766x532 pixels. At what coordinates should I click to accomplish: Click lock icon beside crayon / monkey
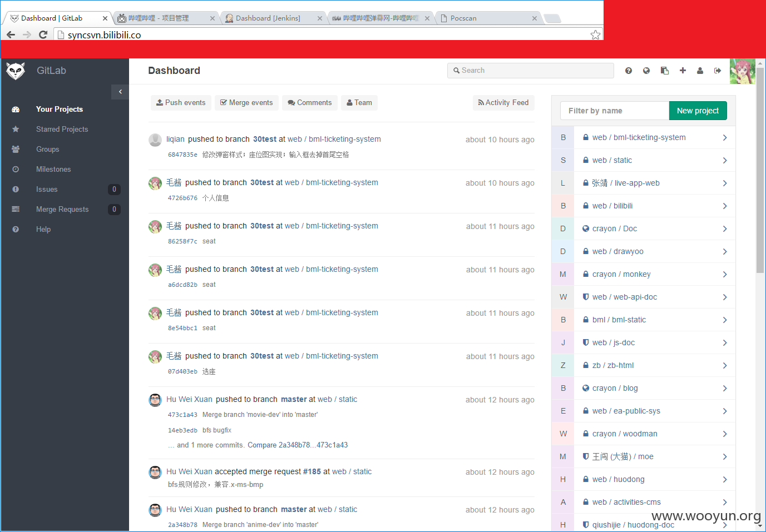tap(586, 274)
